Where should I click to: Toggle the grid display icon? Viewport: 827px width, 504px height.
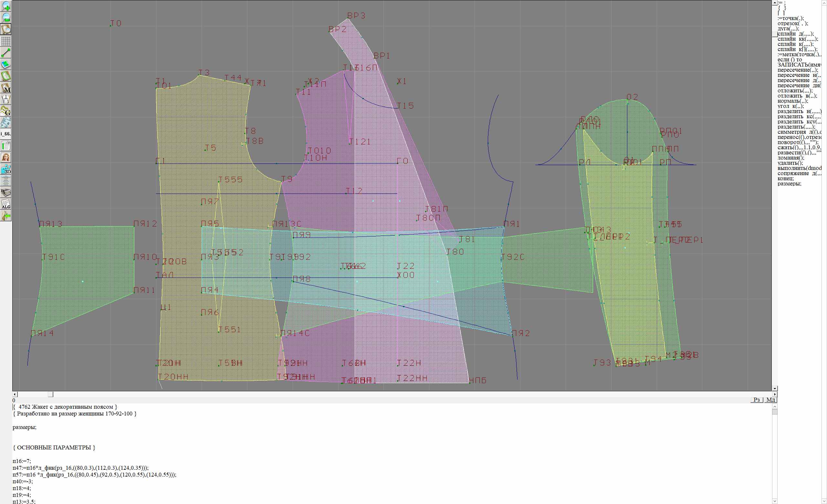(6, 41)
